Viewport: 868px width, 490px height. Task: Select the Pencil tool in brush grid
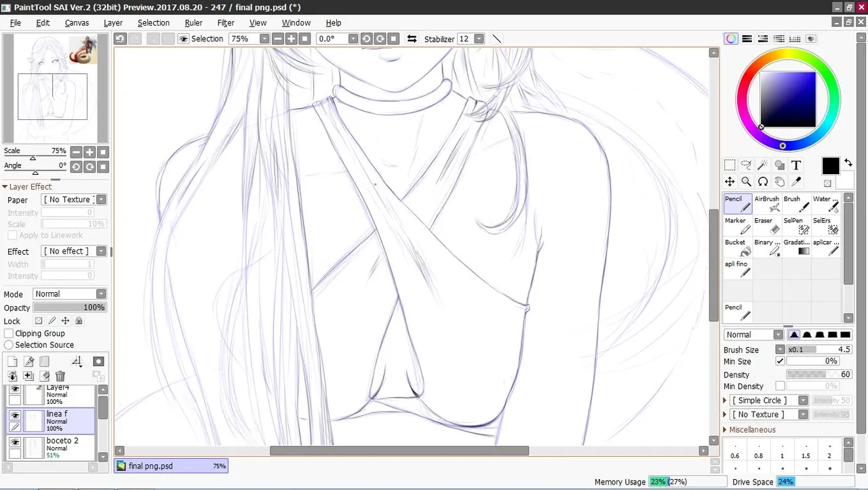click(738, 203)
